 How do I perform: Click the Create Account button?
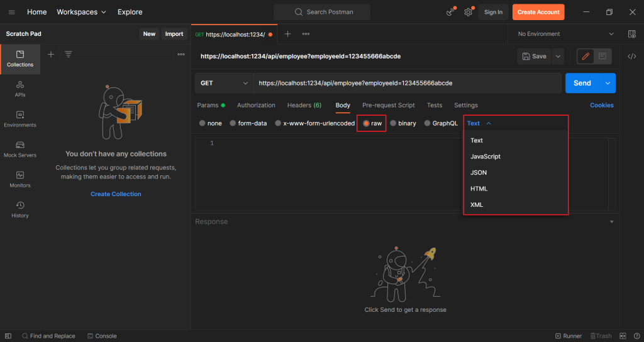click(x=538, y=13)
